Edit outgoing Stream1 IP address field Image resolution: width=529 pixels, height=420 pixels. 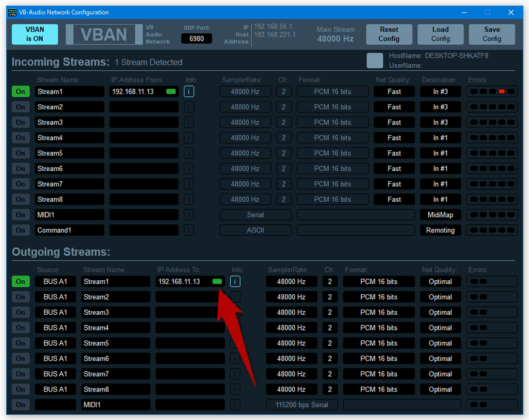coord(190,281)
